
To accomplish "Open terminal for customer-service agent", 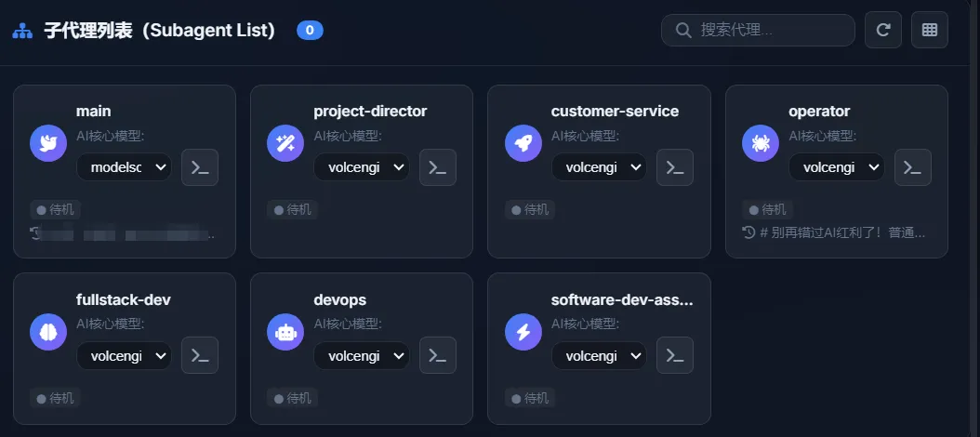I will 675,167.
